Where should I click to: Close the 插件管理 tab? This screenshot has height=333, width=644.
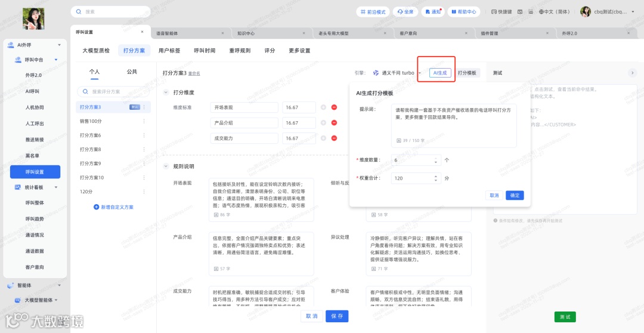coord(547,33)
